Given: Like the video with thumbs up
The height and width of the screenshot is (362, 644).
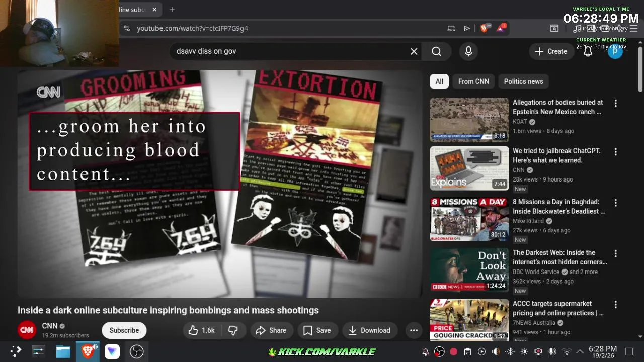Looking at the screenshot, I should click(201, 330).
